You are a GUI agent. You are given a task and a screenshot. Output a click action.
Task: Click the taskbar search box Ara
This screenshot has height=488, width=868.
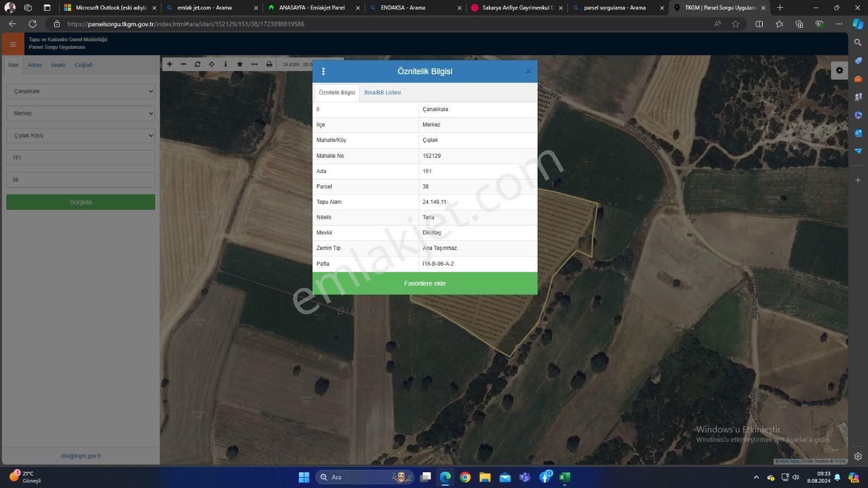[x=365, y=477]
